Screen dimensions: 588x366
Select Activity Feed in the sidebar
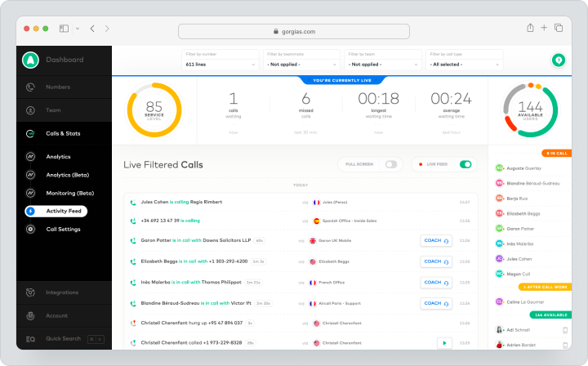pos(56,211)
